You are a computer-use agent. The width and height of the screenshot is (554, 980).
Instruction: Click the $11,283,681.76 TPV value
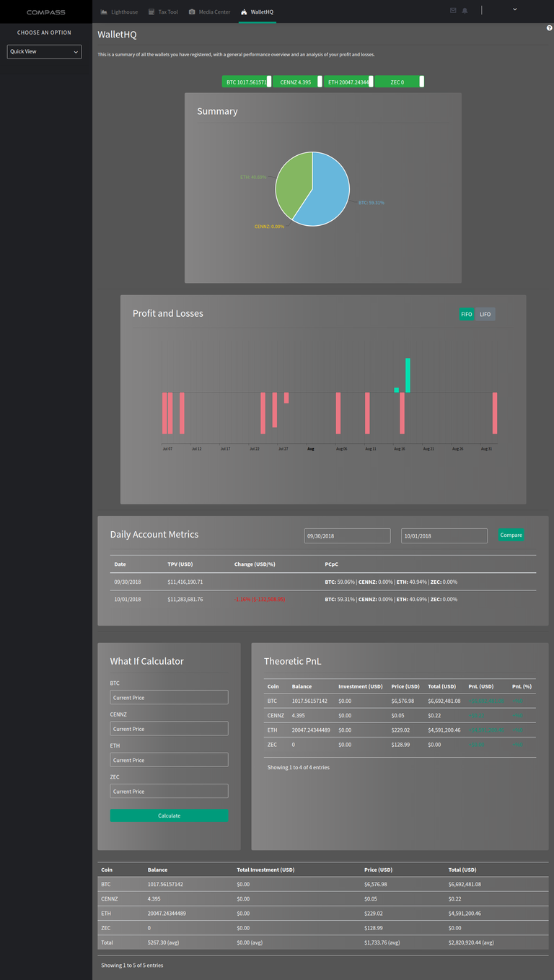pos(185,599)
